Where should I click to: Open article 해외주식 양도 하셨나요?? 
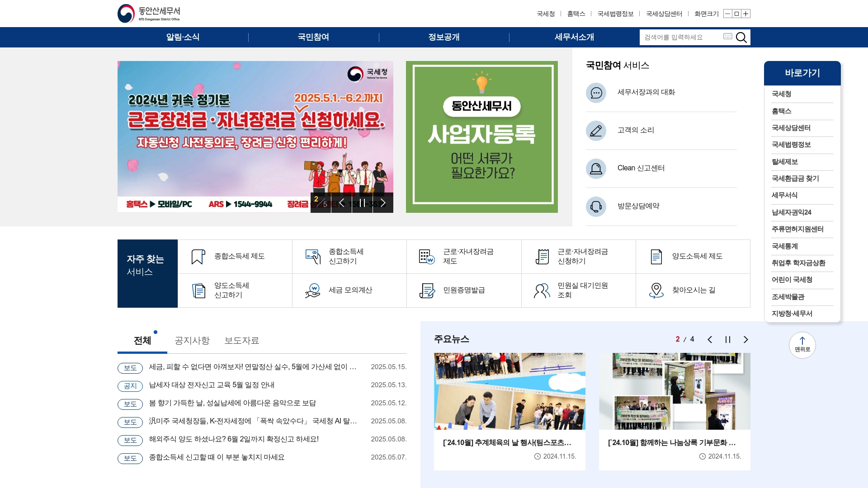point(234,439)
